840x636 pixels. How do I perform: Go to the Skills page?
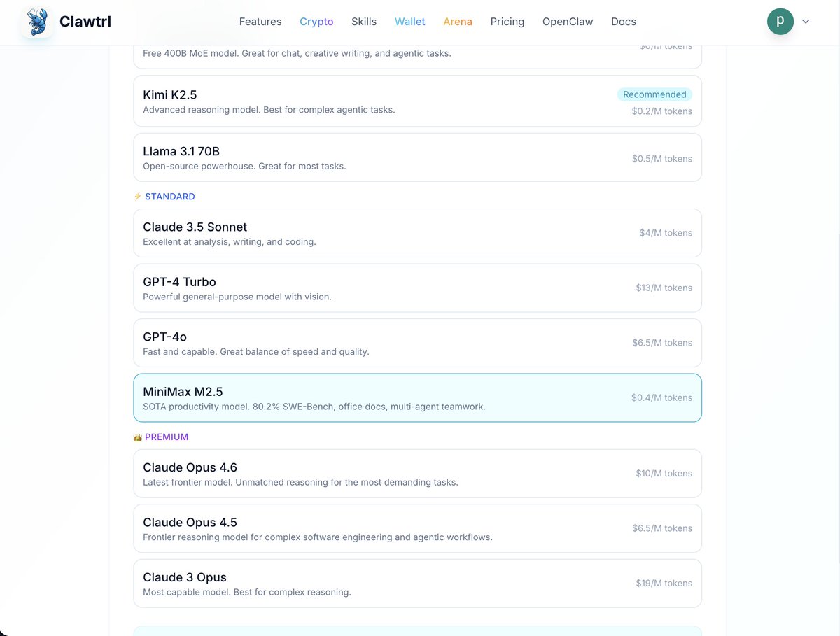click(364, 22)
